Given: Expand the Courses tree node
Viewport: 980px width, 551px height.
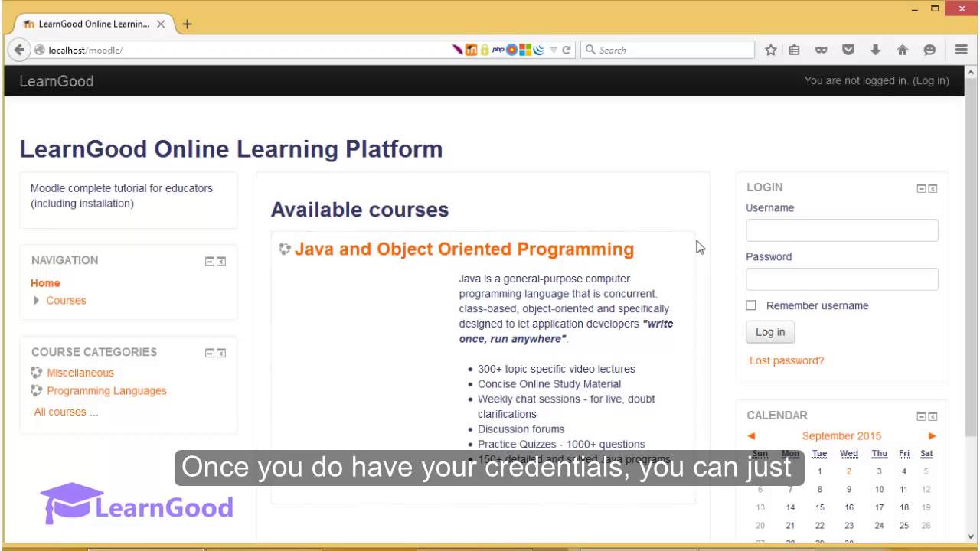Looking at the screenshot, I should click(x=37, y=300).
